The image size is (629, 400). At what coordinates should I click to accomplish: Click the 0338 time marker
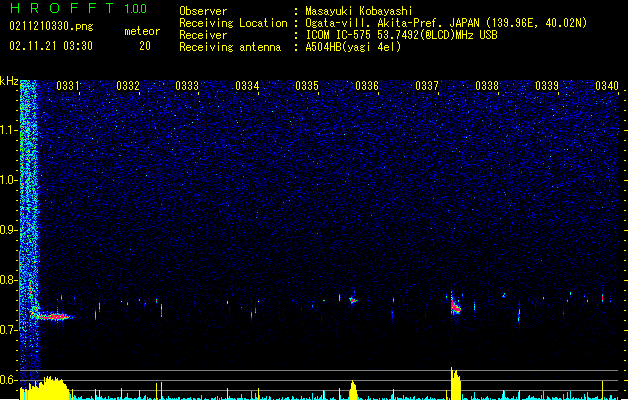click(487, 86)
